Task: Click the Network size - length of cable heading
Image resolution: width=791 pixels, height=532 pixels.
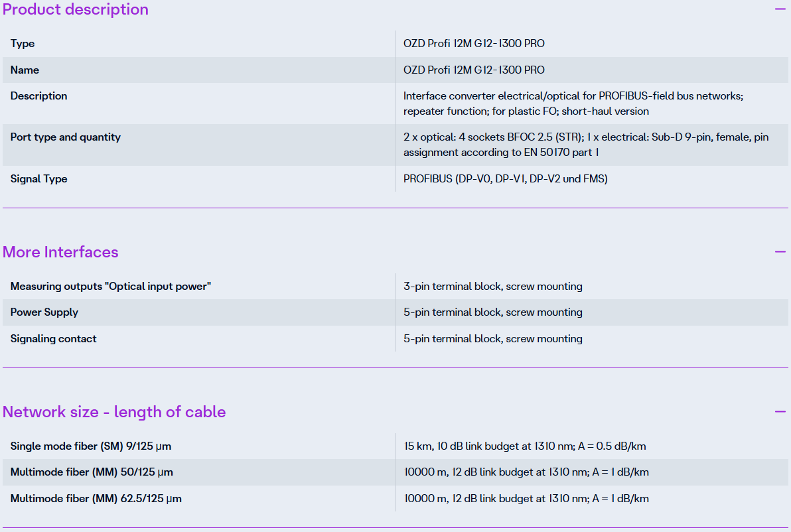Action: (x=114, y=412)
